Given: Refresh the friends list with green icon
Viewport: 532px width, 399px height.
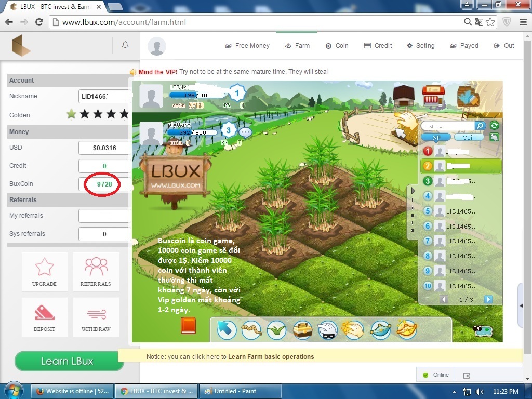Looking at the screenshot, I should (x=495, y=126).
